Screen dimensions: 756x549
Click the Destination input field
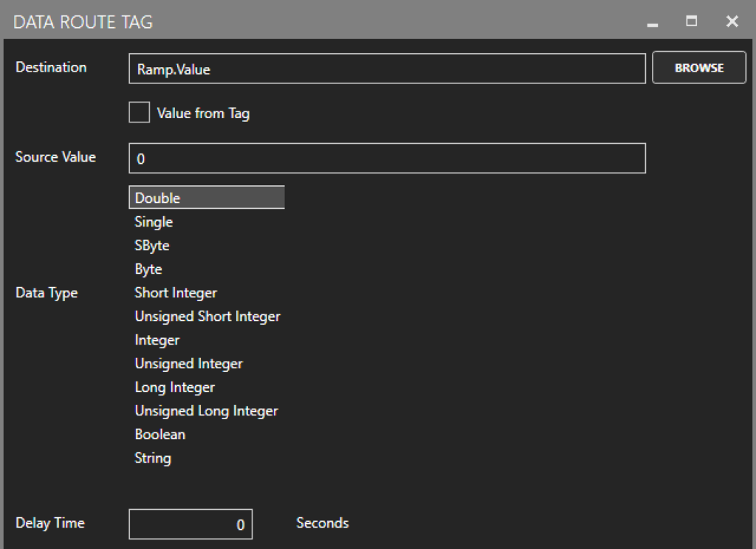point(387,69)
